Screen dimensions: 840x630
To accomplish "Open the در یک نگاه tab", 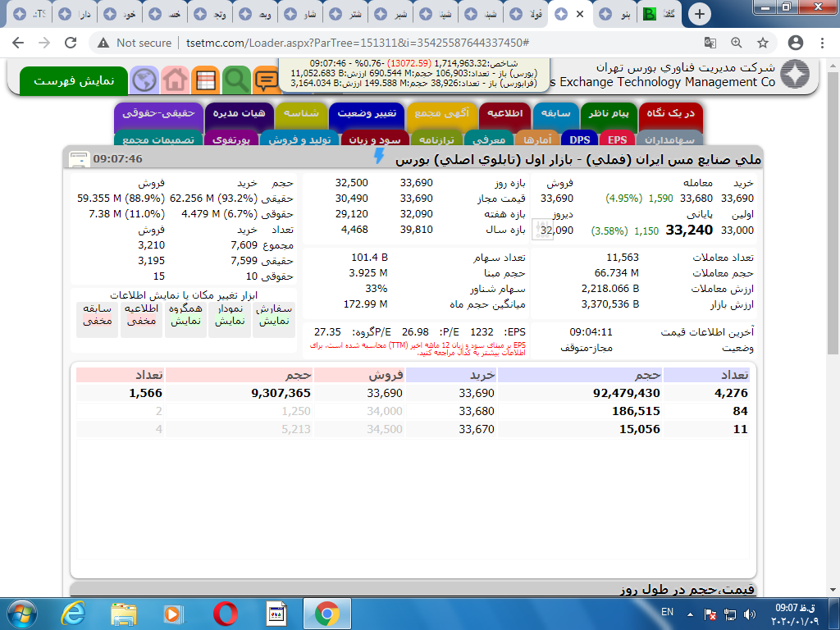I will point(670,116).
